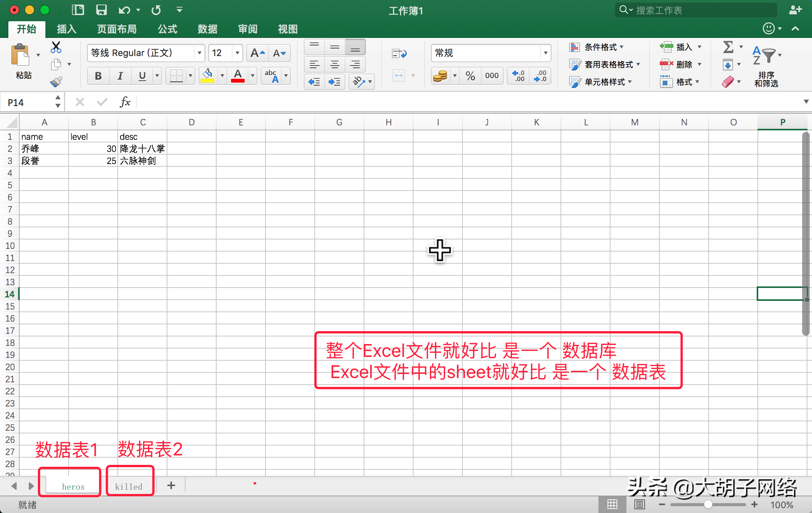This screenshot has width=812, height=513.
Task: Expand the borders dropdown arrow
Action: pos(190,76)
